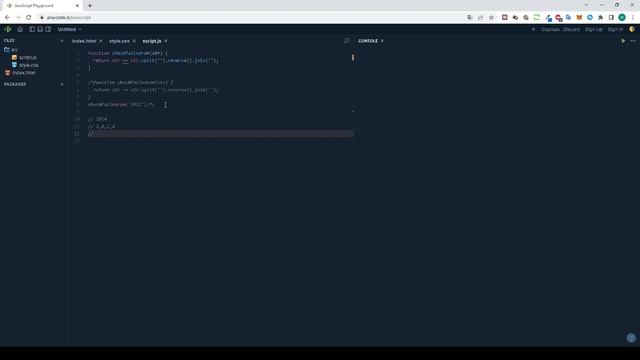Viewport: 640px width, 360px height.
Task: Open style.css in the file tree
Action: pos(25,65)
